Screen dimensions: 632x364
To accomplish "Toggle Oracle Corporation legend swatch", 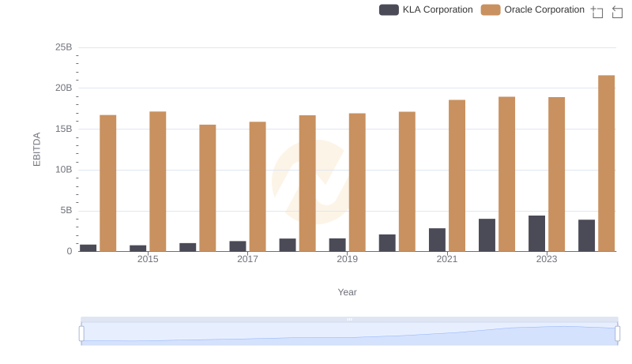I will click(x=491, y=9).
